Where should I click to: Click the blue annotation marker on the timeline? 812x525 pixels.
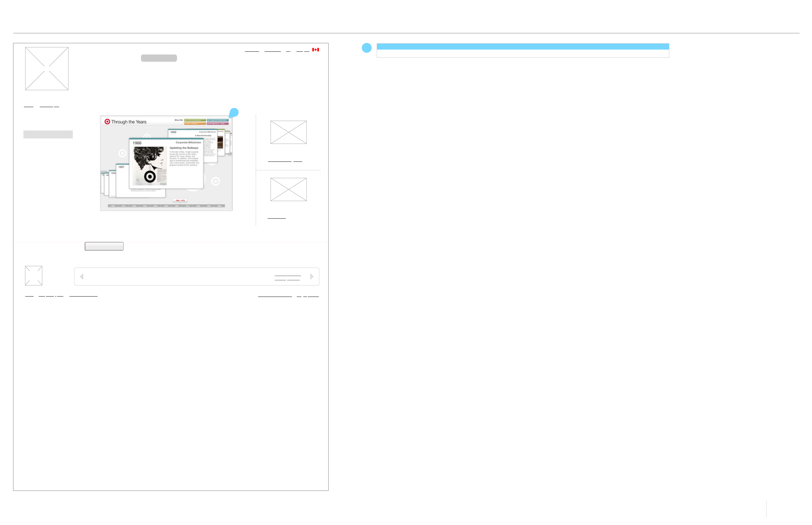point(234,113)
